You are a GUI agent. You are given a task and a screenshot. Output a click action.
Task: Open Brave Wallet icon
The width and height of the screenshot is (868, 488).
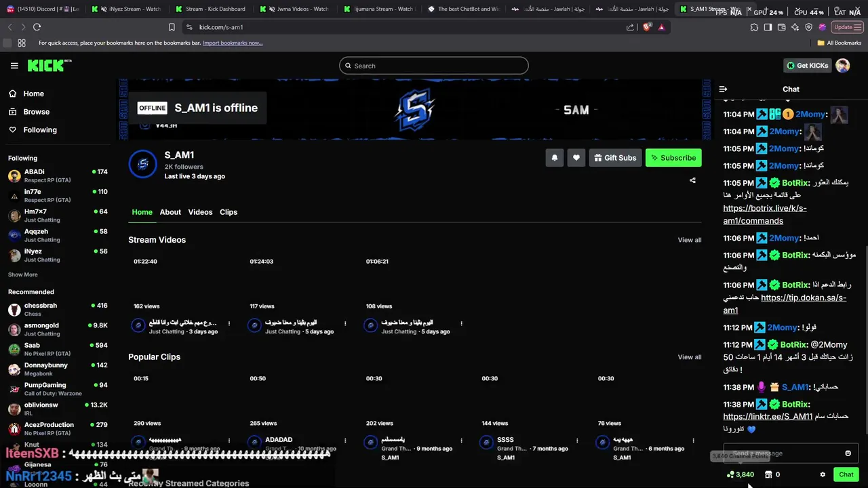coord(781,27)
